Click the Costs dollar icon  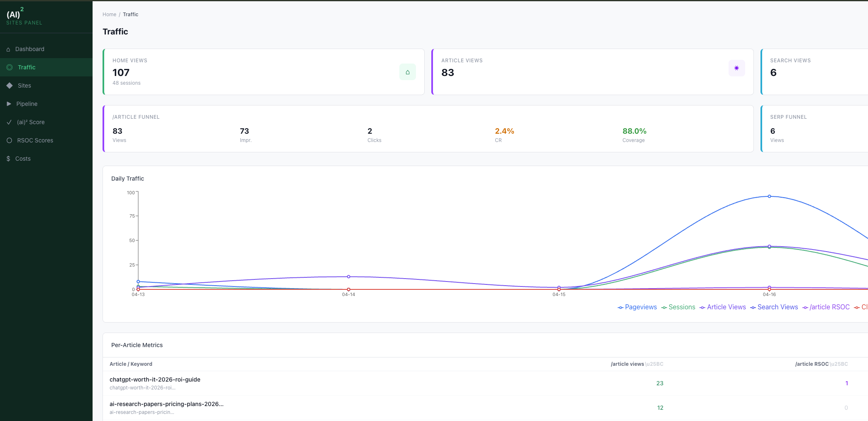pos(8,159)
